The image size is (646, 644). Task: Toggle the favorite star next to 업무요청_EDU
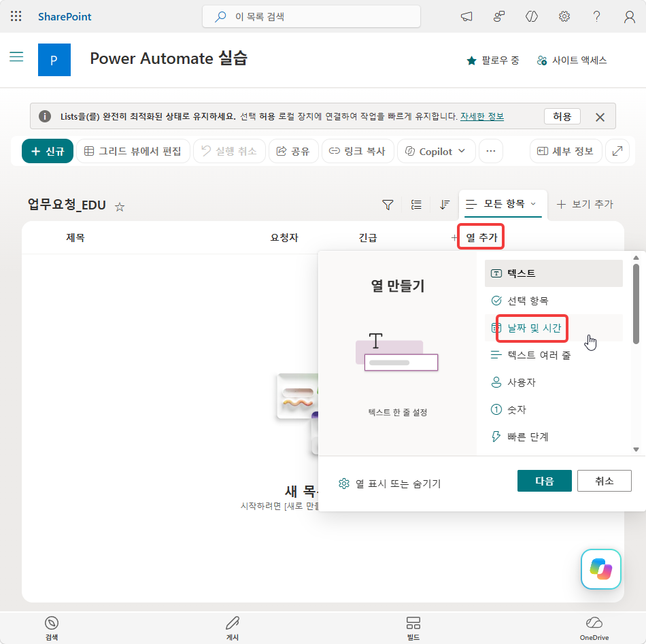[120, 207]
